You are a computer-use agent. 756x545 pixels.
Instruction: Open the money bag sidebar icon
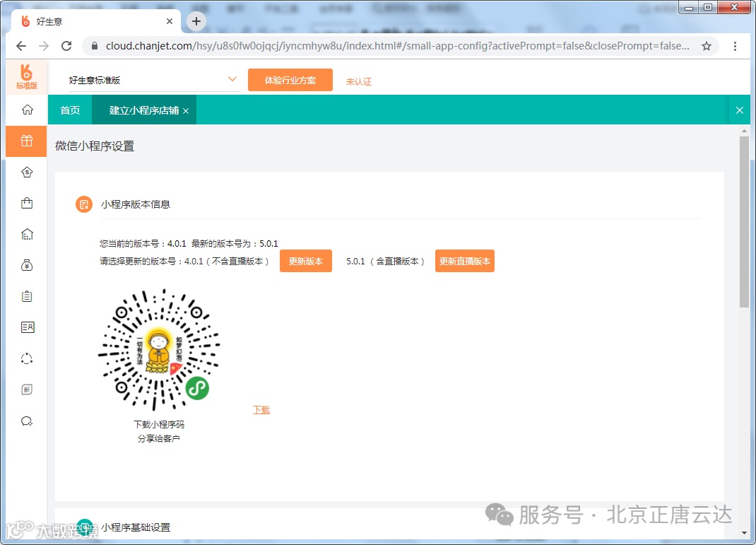tap(27, 265)
